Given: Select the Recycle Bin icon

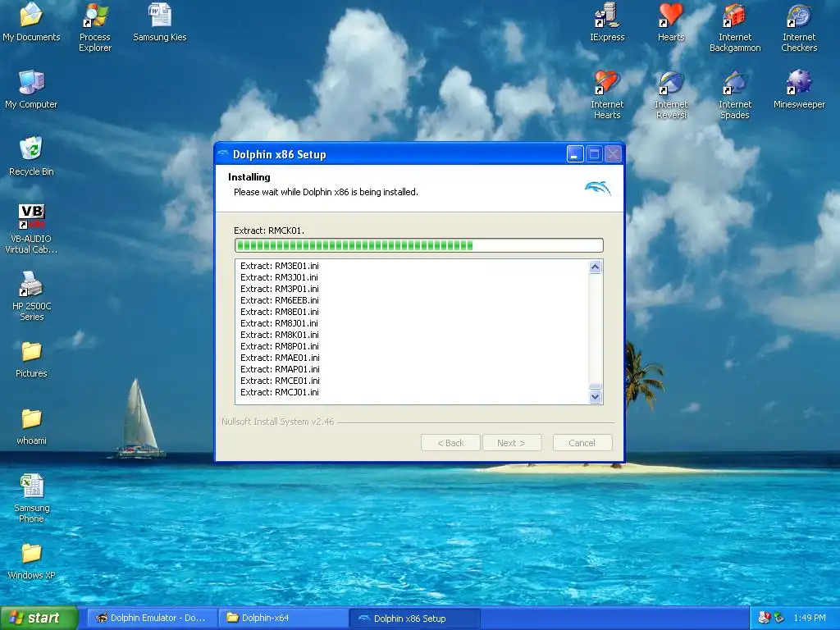Looking at the screenshot, I should tap(31, 157).
